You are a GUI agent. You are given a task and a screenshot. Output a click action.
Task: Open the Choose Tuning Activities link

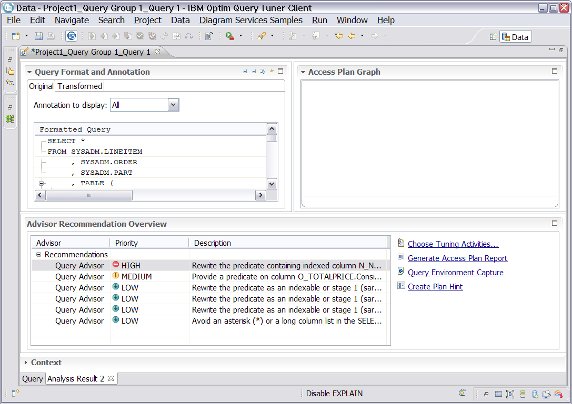(453, 244)
